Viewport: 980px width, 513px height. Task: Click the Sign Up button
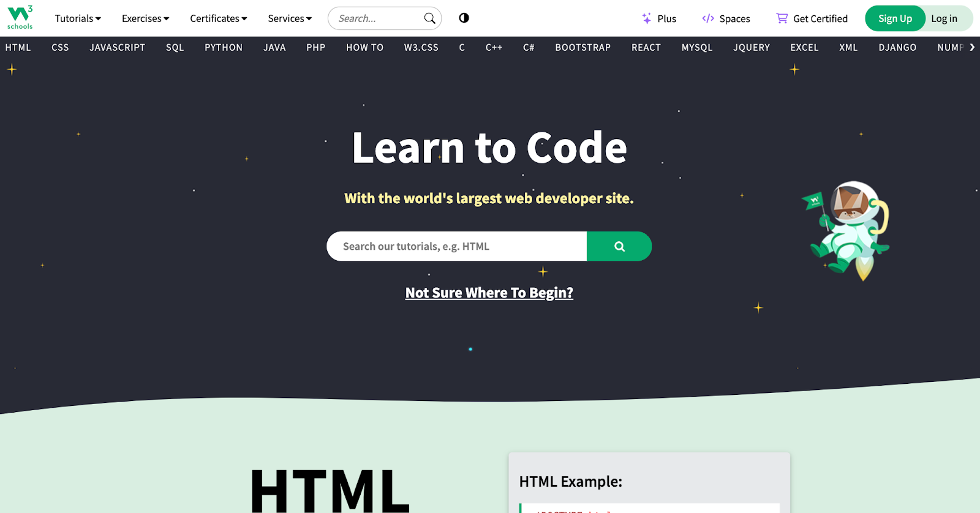[895, 18]
